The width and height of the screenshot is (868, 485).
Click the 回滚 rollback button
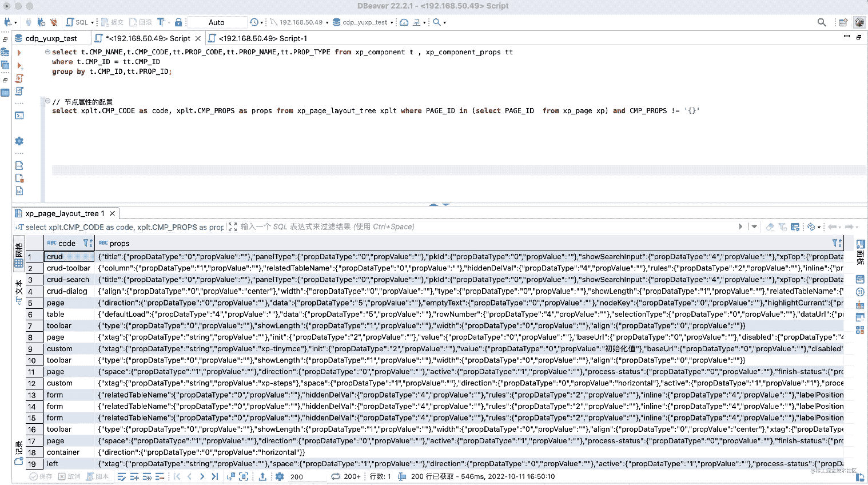[x=141, y=22]
